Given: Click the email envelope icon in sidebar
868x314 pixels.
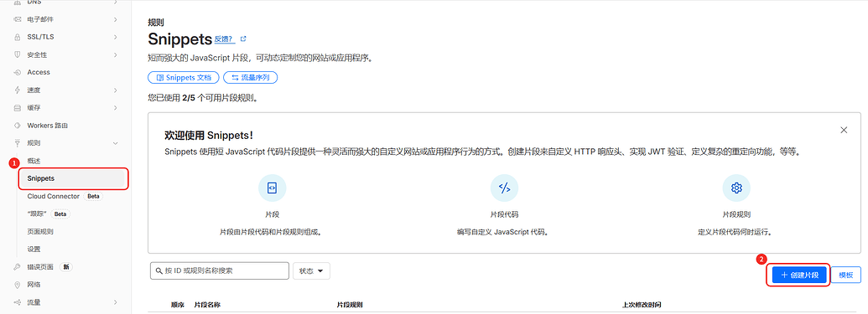Looking at the screenshot, I should tap(17, 19).
